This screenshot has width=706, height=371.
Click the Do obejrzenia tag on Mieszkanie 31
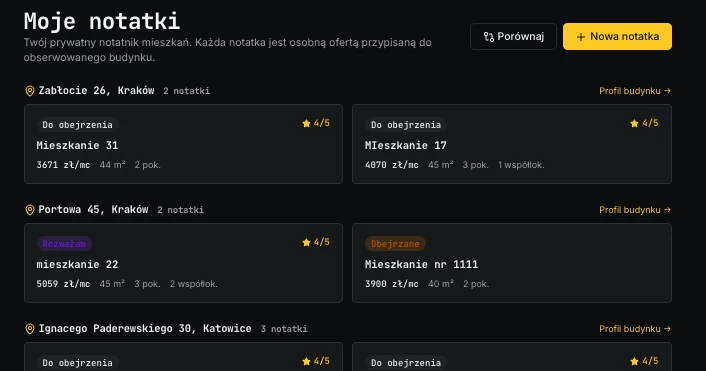tap(77, 125)
